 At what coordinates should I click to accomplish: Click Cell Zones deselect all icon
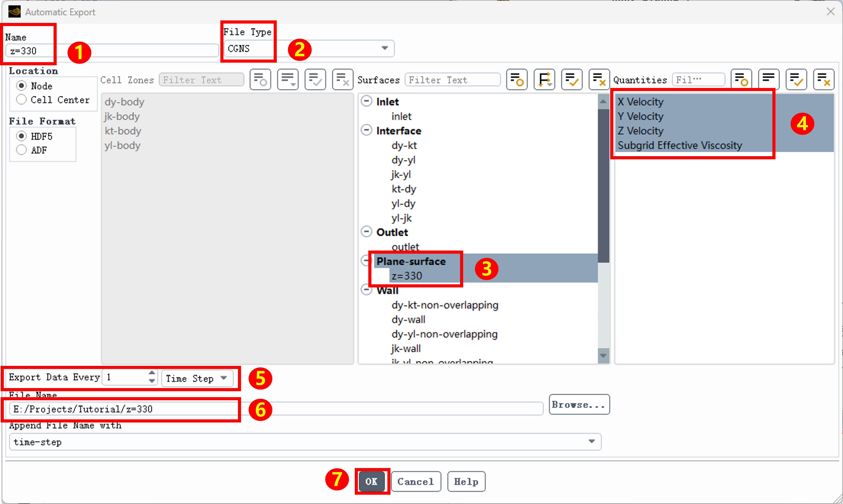(342, 80)
